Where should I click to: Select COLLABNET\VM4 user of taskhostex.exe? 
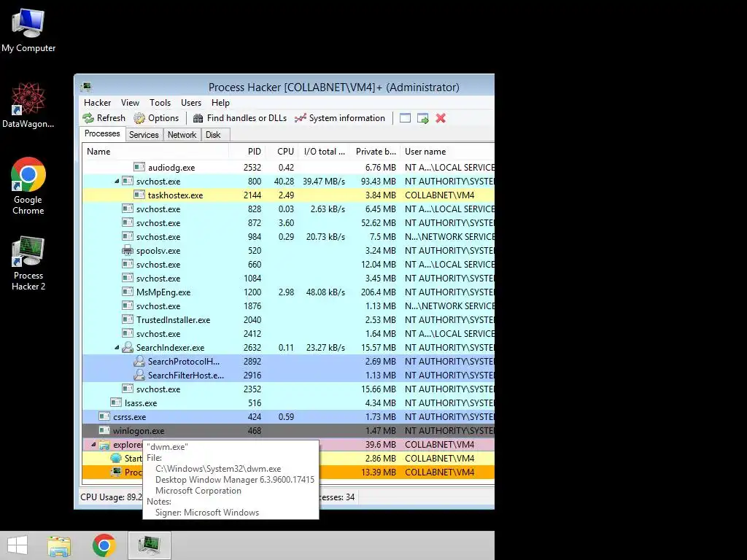[x=439, y=195]
